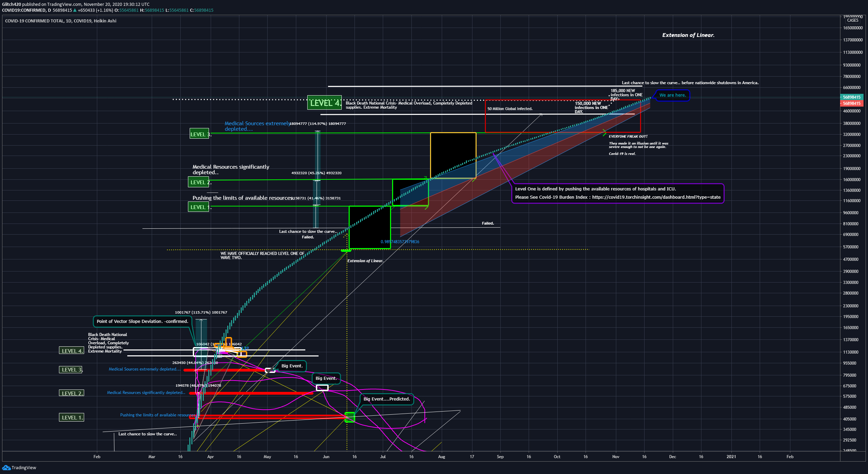Screen dimensions: 868x474
Task: Select "WE HAVE OFFICIALLY REACHED LEVEL ONE OF WAVE TWO."
Action: point(262,256)
